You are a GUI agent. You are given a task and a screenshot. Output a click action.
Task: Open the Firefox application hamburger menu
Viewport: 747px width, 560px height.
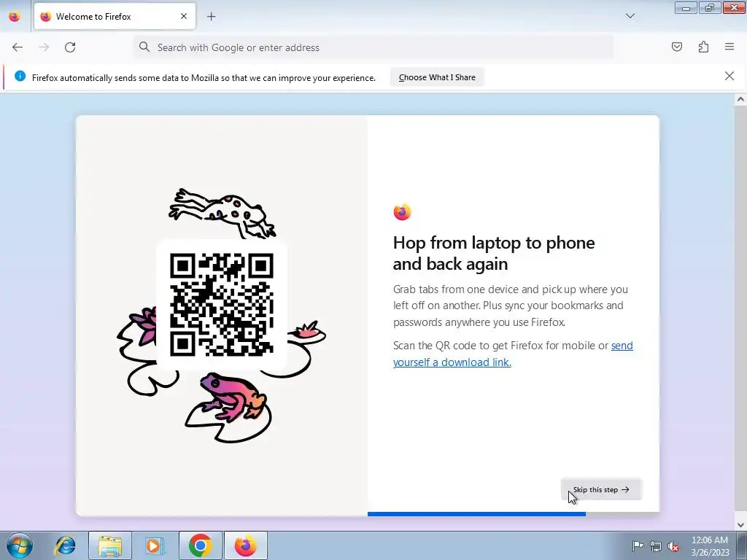point(729,47)
